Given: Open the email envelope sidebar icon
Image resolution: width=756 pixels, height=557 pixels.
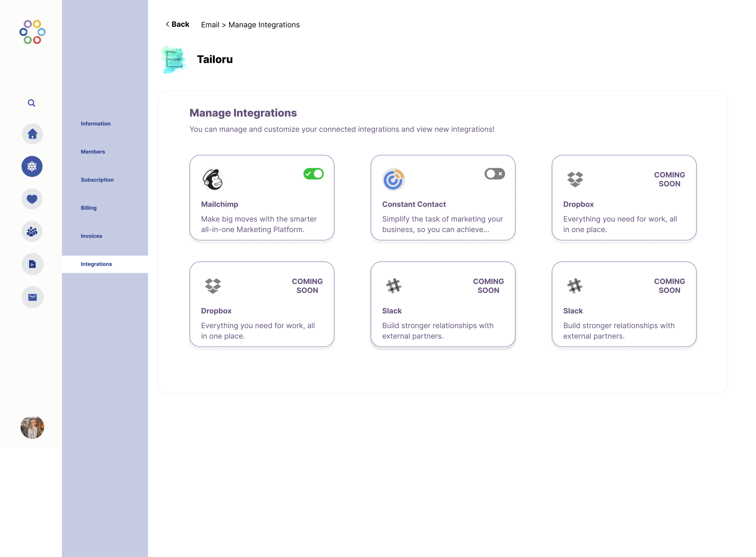Looking at the screenshot, I should point(32,297).
